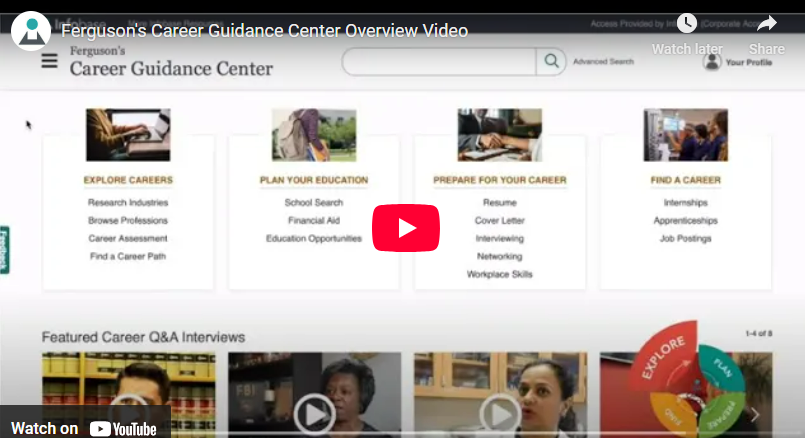The image size is (805, 438).
Task: Click the Watch later clock icon
Action: [x=686, y=23]
